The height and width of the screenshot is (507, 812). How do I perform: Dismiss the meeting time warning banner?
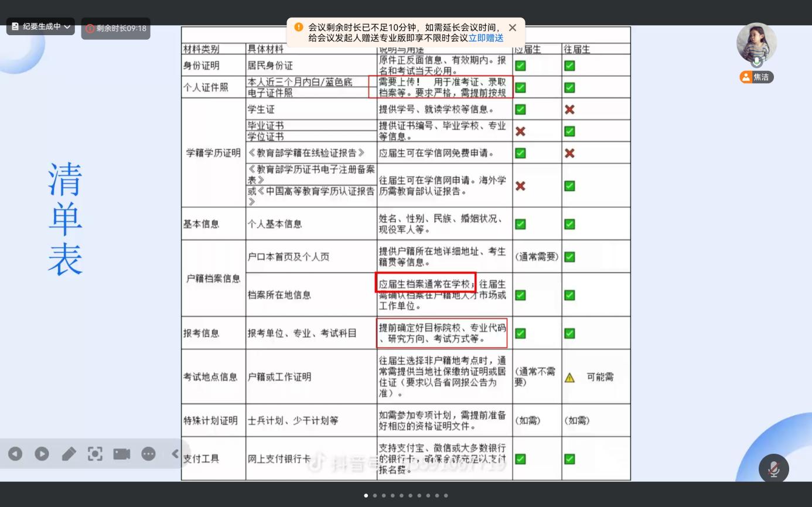(513, 28)
